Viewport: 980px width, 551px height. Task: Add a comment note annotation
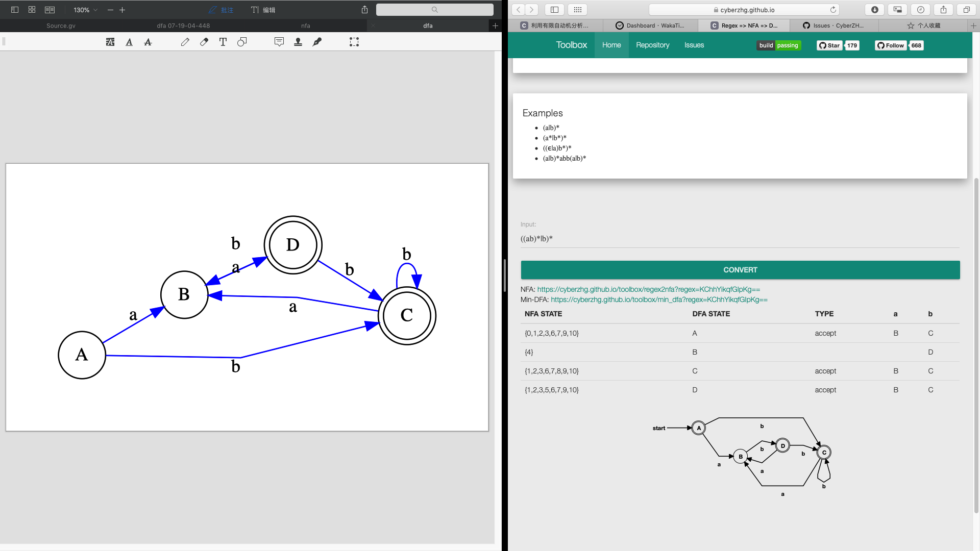(x=279, y=42)
